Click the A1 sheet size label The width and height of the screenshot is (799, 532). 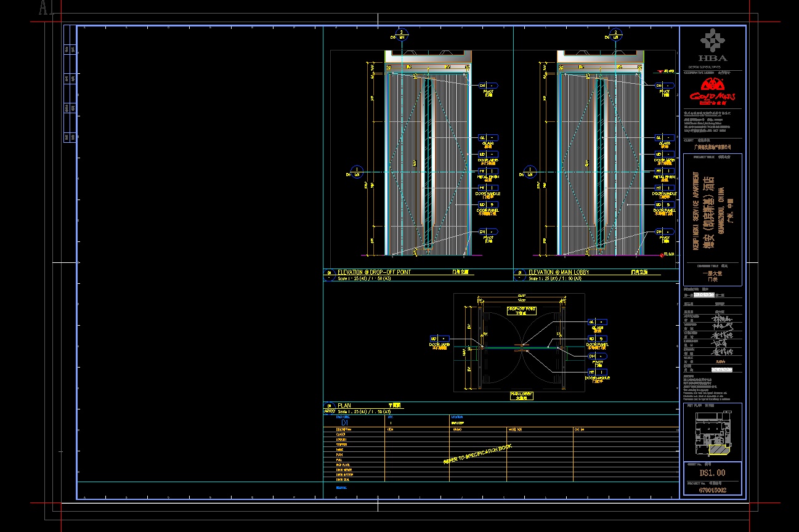pyautogui.click(x=46, y=8)
